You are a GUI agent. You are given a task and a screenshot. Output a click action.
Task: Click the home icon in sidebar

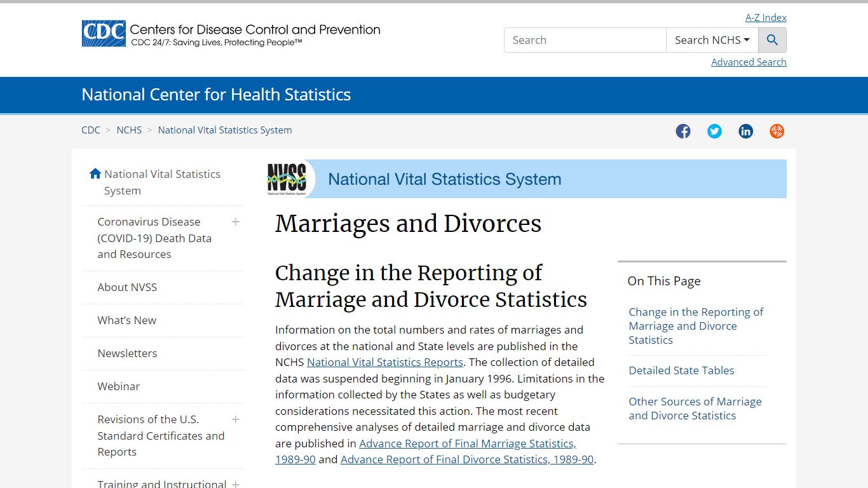95,173
